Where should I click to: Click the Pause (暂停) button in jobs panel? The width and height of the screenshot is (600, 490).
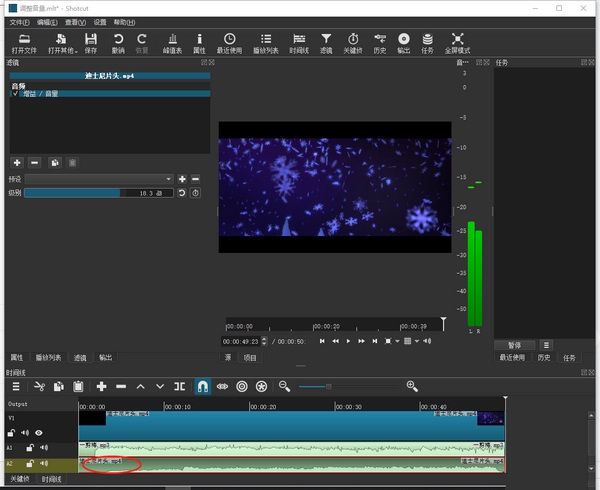point(514,344)
